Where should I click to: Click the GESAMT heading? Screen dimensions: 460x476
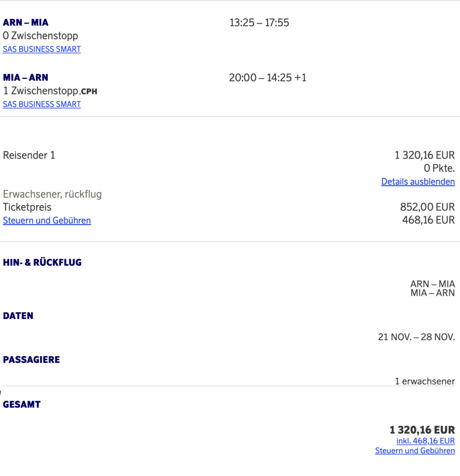(22, 404)
